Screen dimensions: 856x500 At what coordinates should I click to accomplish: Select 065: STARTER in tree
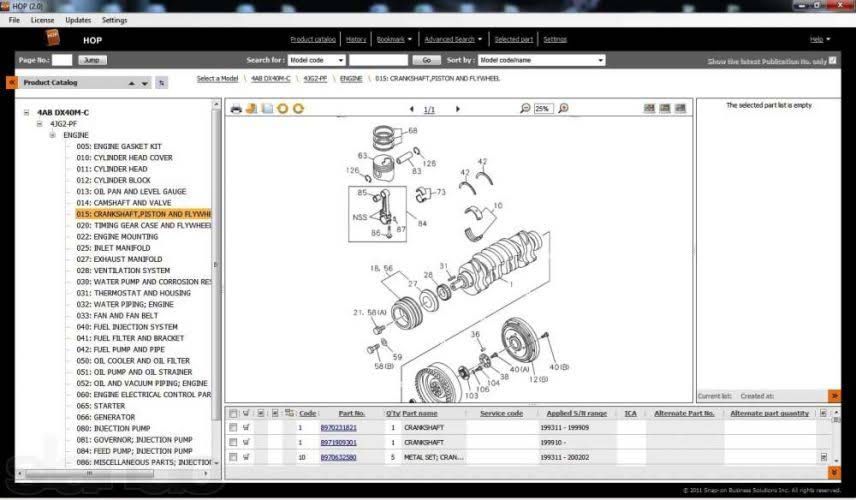[100, 406]
